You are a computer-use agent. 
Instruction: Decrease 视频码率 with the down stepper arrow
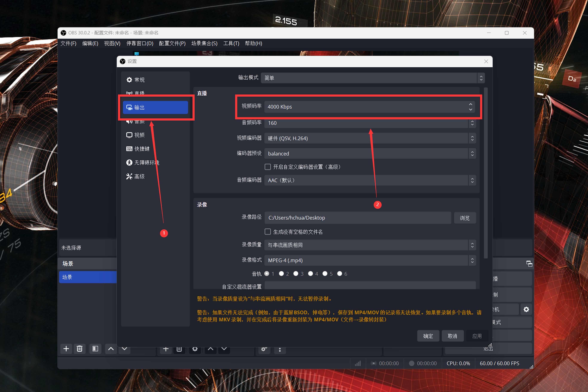[x=470, y=110]
